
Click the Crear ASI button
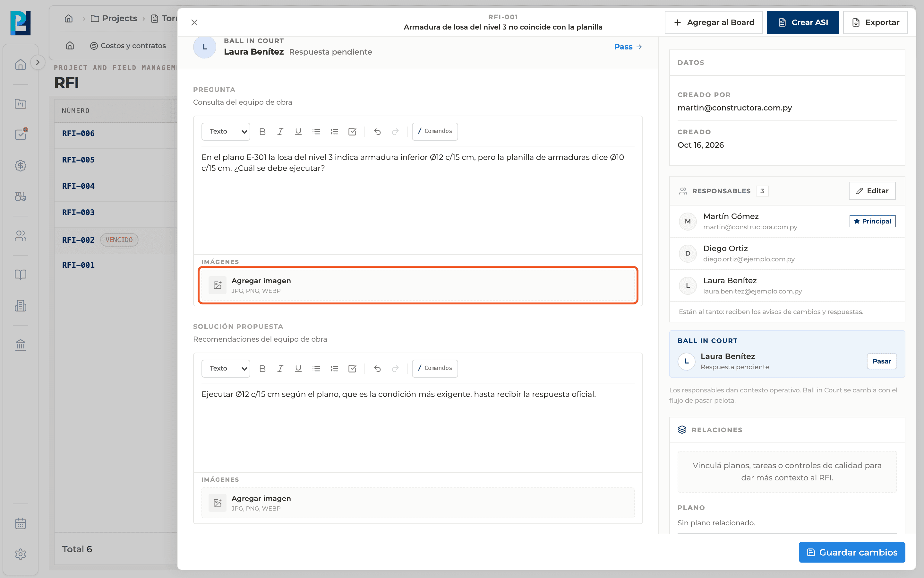coord(803,22)
